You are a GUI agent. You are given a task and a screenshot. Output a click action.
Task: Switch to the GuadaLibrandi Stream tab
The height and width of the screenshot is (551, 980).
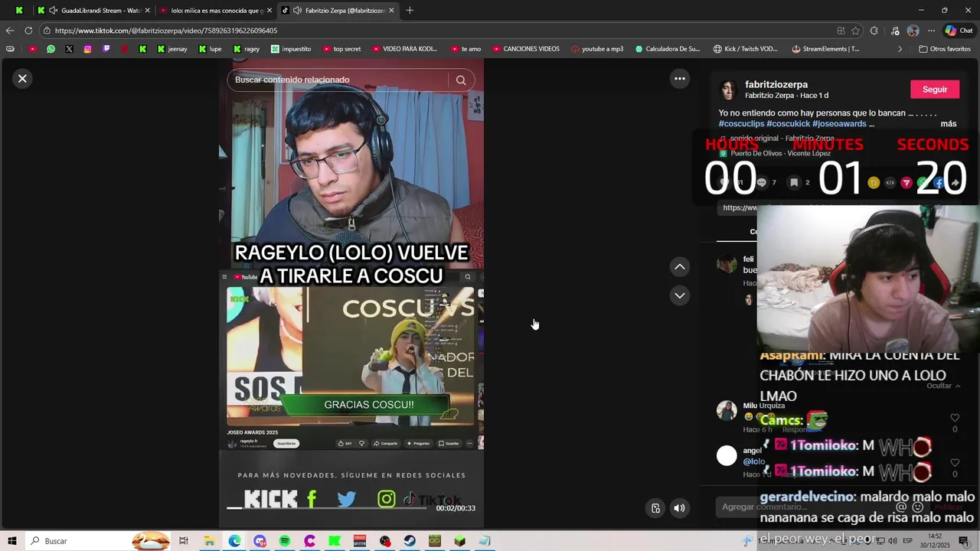93,11
